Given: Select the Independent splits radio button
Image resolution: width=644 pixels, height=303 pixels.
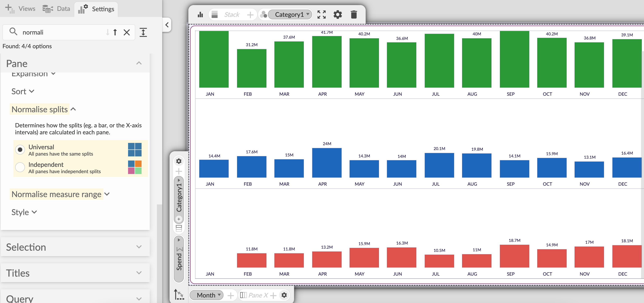Looking at the screenshot, I should 20,167.
